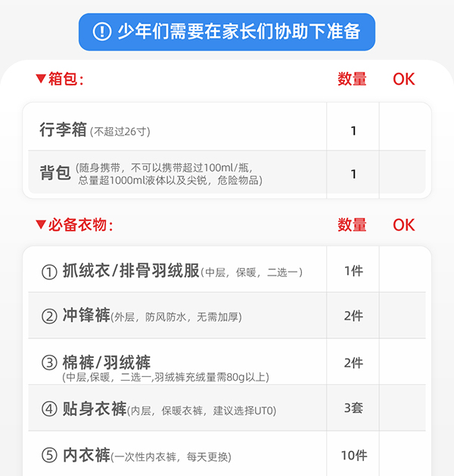Click the ③ number icon for 棉裤/羽绒裤
Image resolution: width=454 pixels, height=476 pixels.
pos(49,363)
